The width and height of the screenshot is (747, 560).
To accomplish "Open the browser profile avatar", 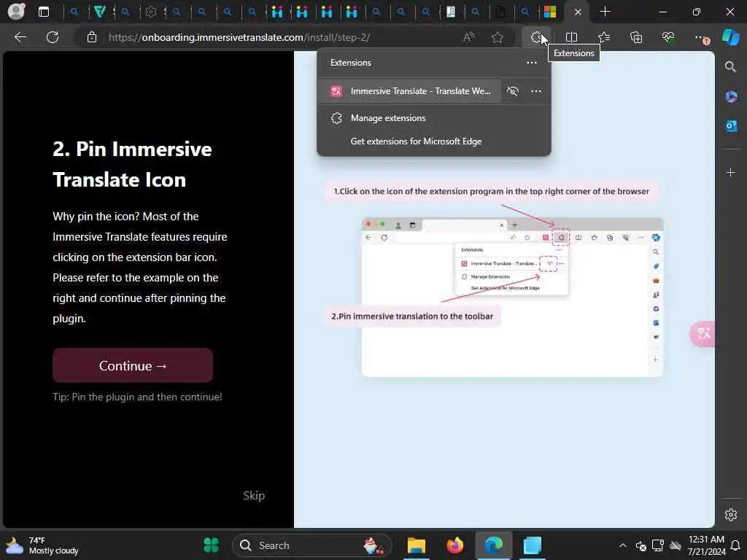I will 16,12.
